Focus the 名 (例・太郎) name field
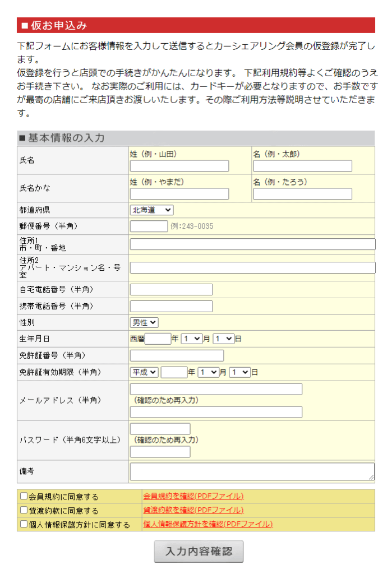The image size is (392, 574). [303, 166]
